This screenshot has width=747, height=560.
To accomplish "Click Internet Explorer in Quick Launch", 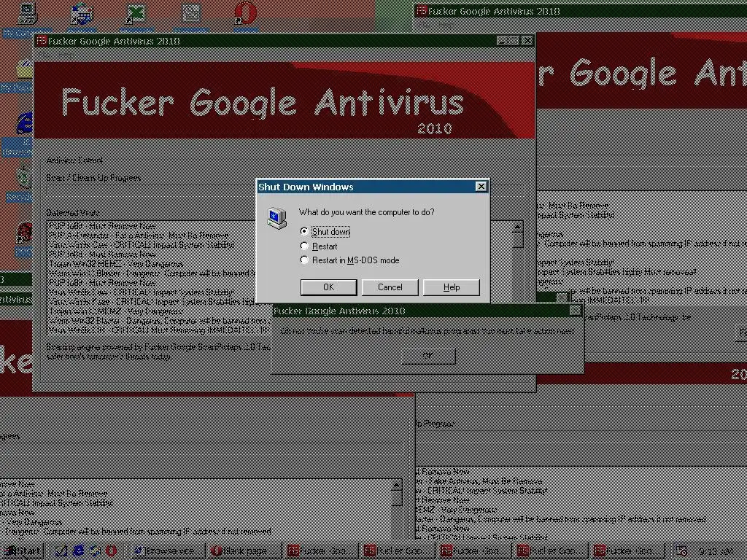I will click(x=79, y=551).
